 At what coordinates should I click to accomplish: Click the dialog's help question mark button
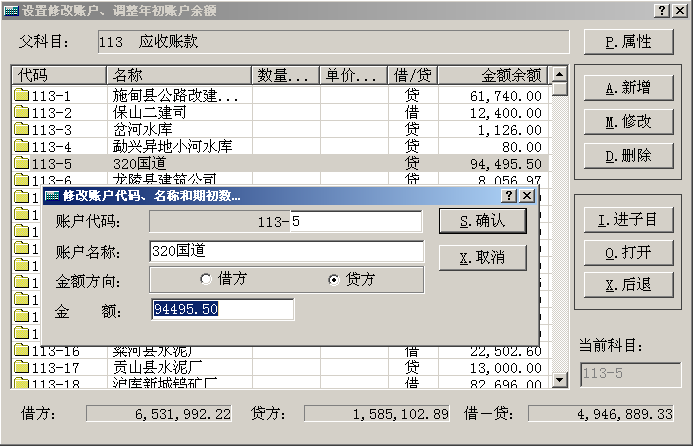(x=509, y=196)
